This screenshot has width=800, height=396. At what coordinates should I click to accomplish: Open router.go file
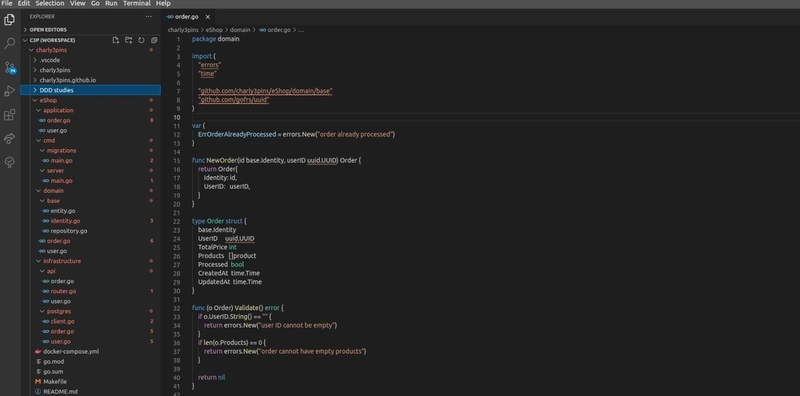pos(90,291)
